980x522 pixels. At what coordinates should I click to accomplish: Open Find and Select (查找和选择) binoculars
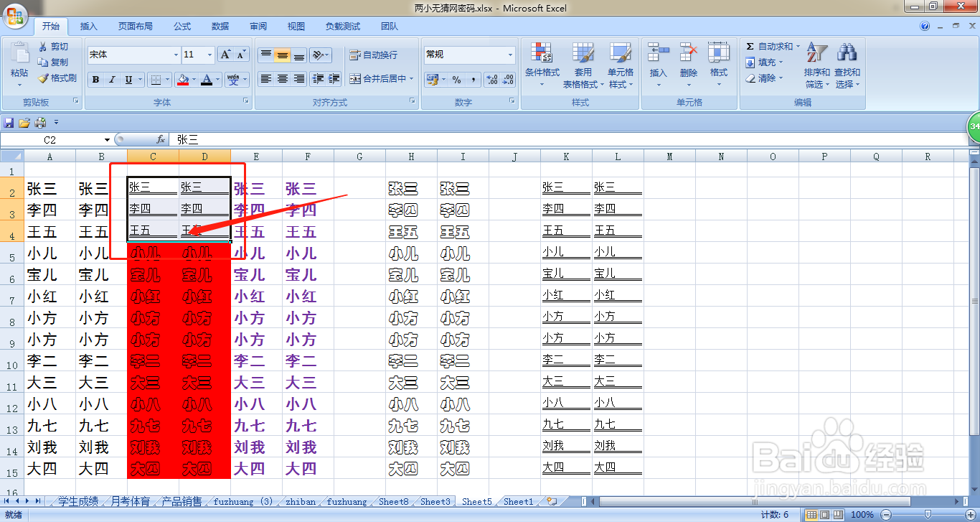point(847,65)
